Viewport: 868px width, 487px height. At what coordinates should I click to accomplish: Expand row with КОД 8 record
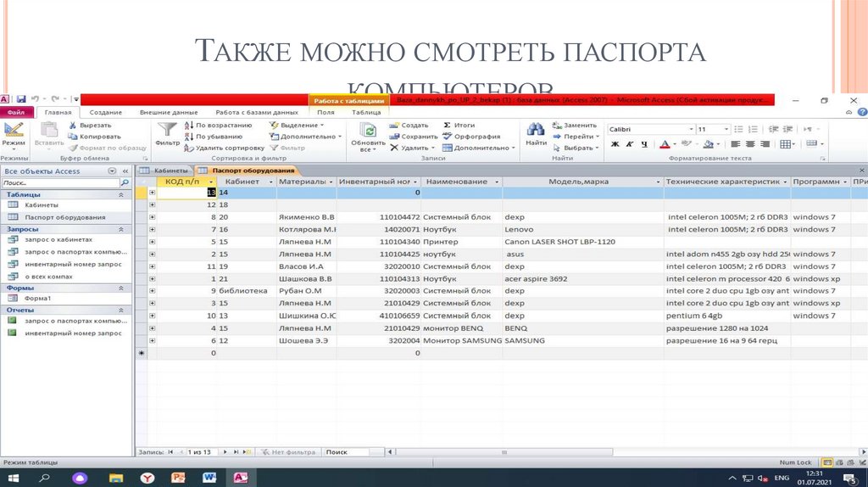[153, 217]
